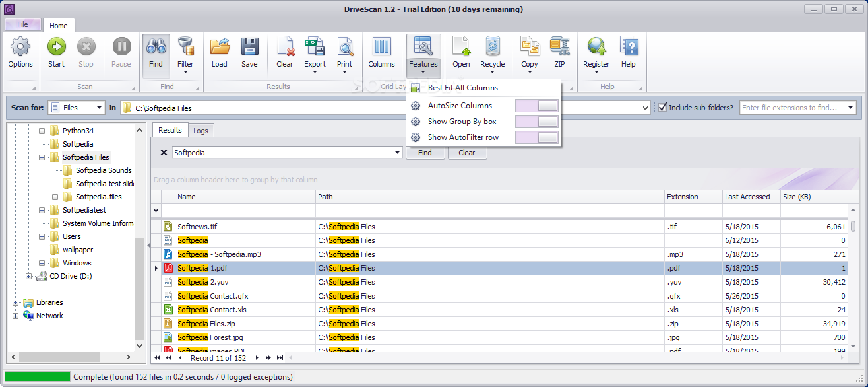Expand the Libraries node
The width and height of the screenshot is (868, 387).
pos(16,302)
